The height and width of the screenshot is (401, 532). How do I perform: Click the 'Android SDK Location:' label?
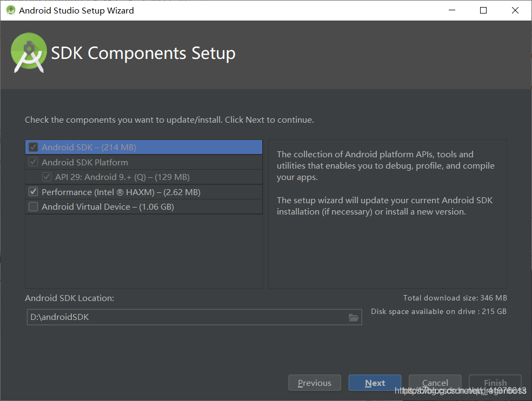(70, 298)
